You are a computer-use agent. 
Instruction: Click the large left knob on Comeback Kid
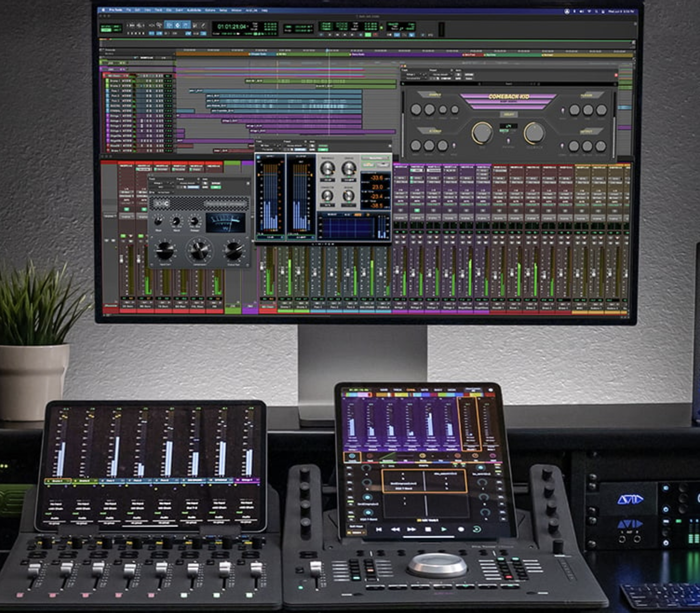pyautogui.click(x=482, y=133)
